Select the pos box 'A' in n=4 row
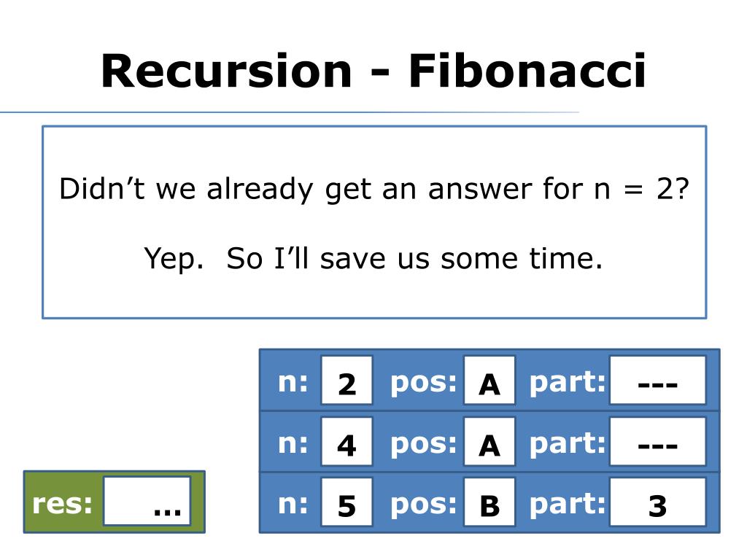Image resolution: width=747 pixels, height=560 pixels. (489, 441)
